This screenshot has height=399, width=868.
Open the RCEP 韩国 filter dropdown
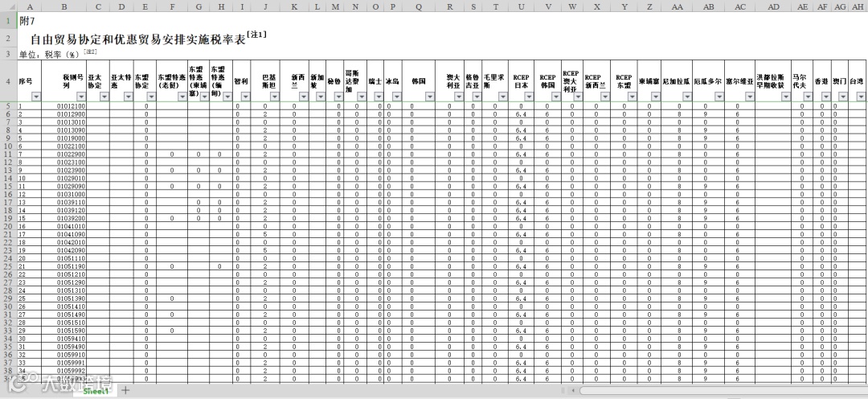(x=555, y=97)
